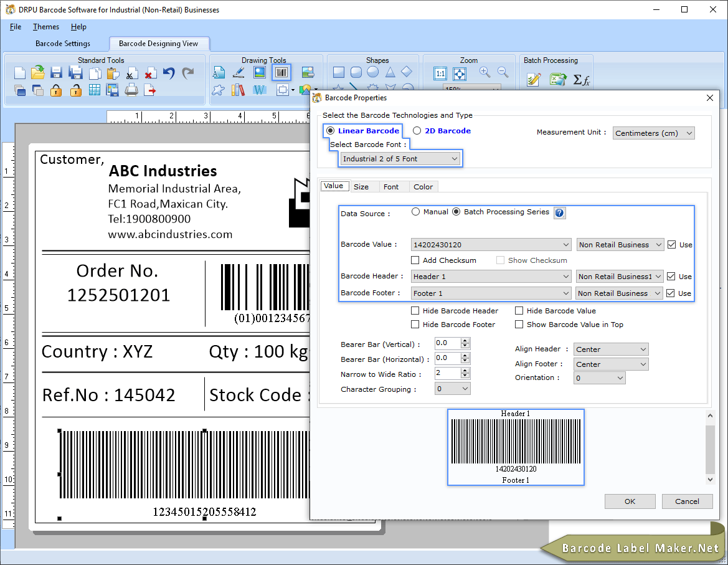The height and width of the screenshot is (565, 728).
Task: Open the image library books icon
Action: (x=238, y=90)
